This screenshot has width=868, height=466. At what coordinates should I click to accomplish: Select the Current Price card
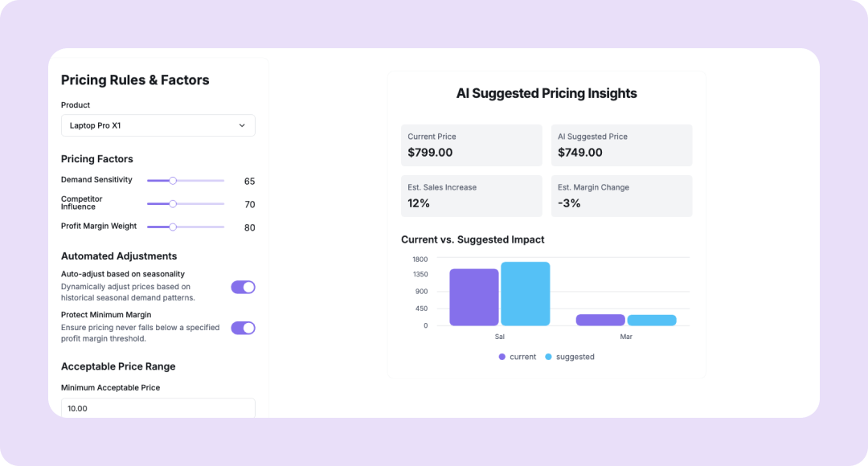coord(472,145)
